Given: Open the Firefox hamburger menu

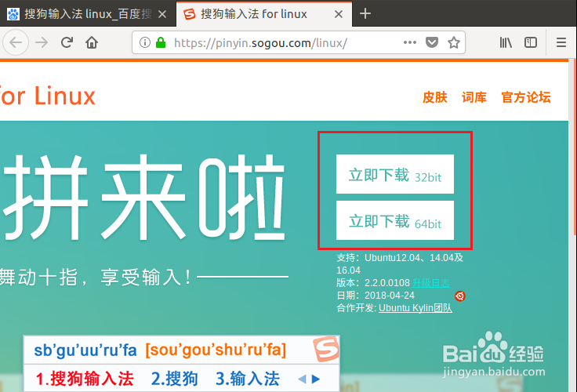Looking at the screenshot, I should (x=561, y=42).
